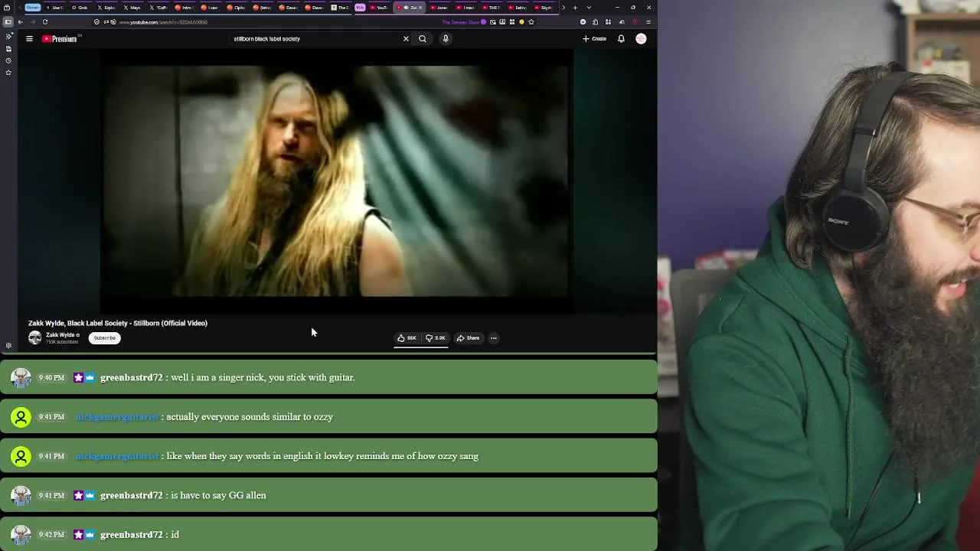980x551 pixels.
Task: Open browser main menu (three lines)
Action: 648,22
